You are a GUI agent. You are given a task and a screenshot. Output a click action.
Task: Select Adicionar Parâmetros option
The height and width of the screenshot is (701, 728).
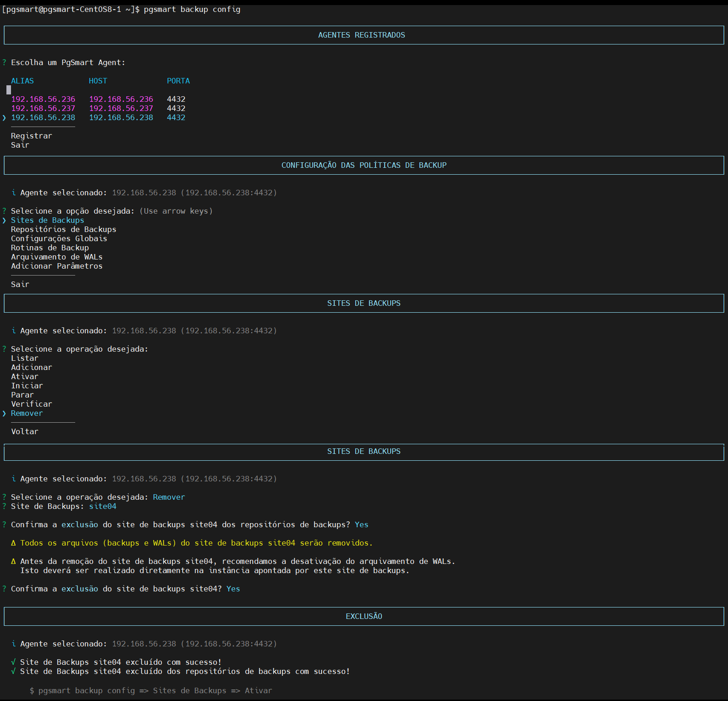point(57,266)
